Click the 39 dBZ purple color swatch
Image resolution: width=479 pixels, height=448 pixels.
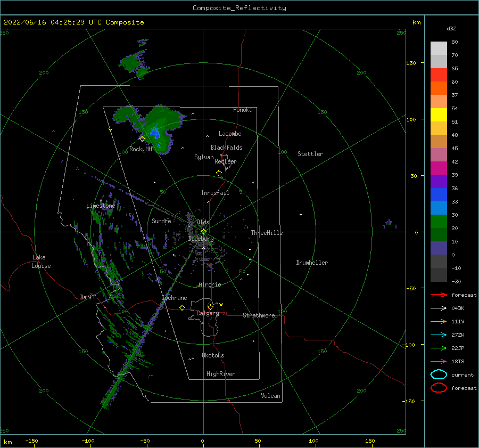[x=439, y=181]
